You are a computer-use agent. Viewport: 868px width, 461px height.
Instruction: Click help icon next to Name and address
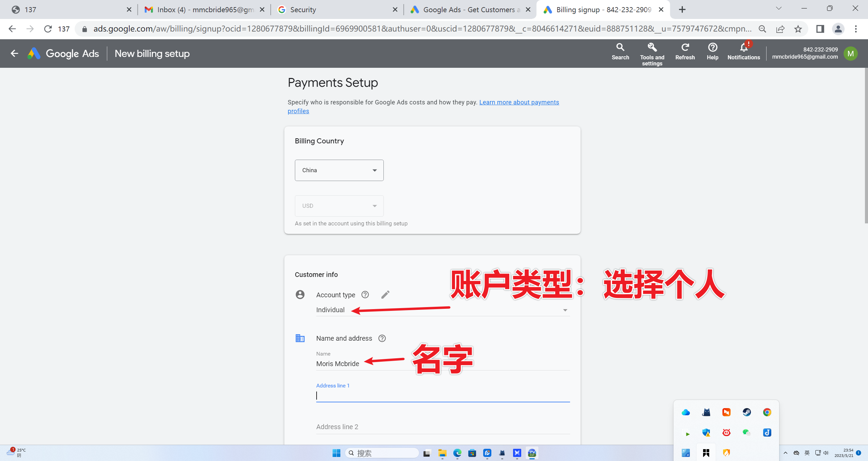tap(382, 338)
